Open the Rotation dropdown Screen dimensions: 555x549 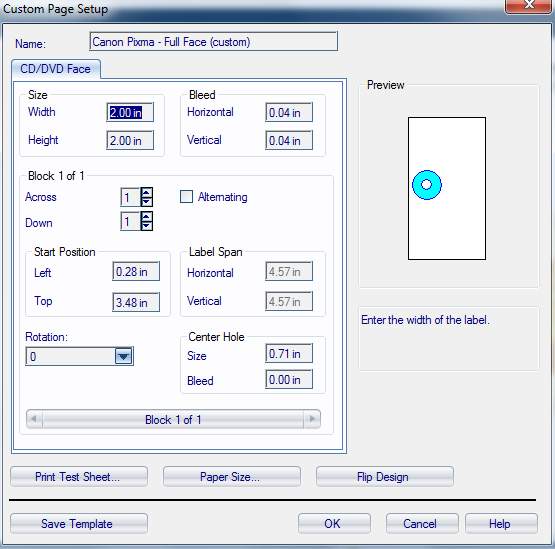click(x=124, y=356)
